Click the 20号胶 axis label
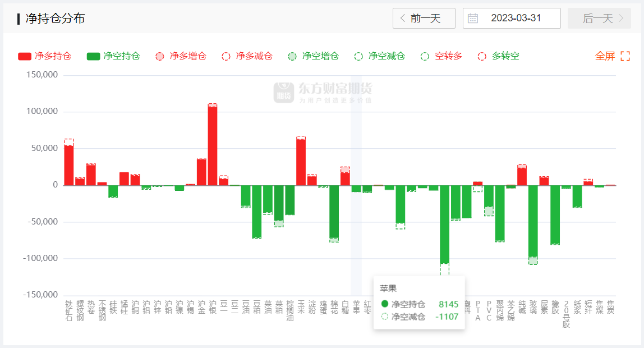Image resolution: width=644 pixels, height=348 pixels. click(x=567, y=314)
